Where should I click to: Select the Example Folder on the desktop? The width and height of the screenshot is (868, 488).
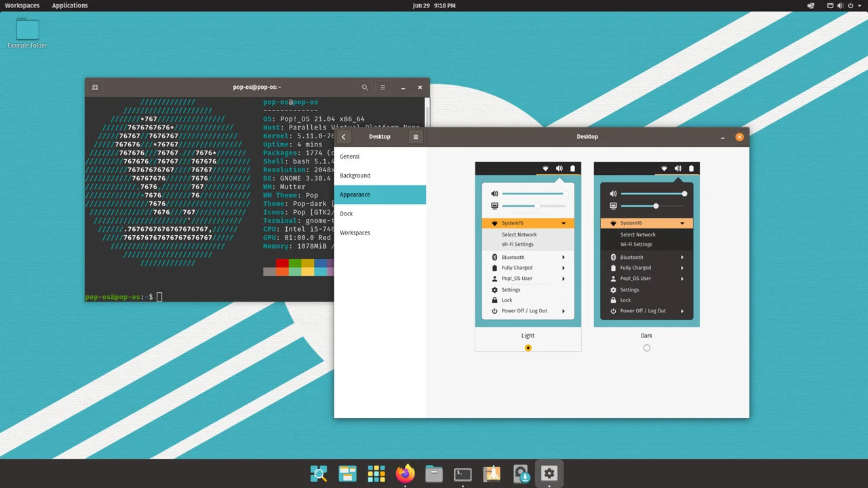[x=27, y=30]
